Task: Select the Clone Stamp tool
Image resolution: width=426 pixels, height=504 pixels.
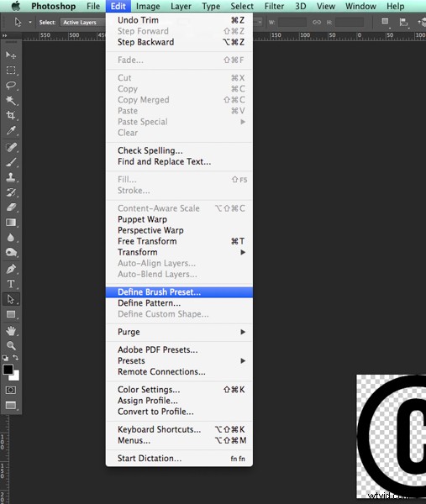Action: [x=11, y=177]
